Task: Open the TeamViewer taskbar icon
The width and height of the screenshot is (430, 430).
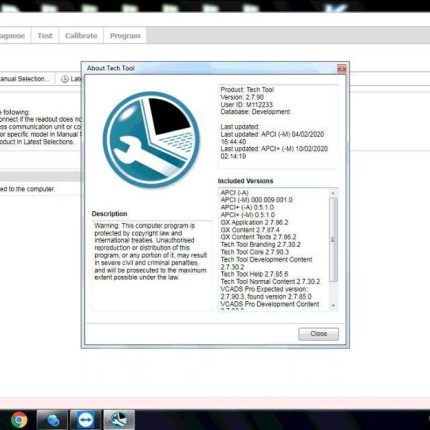Action: [x=85, y=420]
